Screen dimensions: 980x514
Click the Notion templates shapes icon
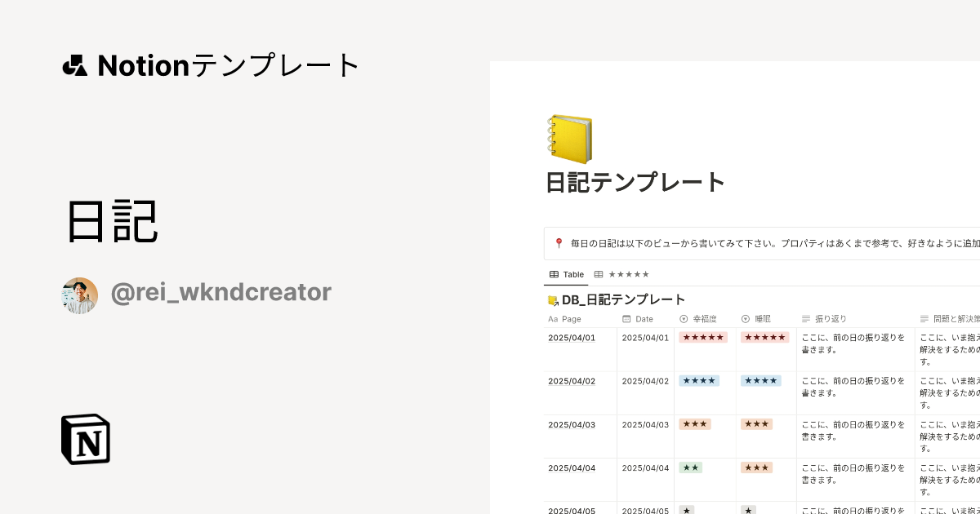[74, 65]
